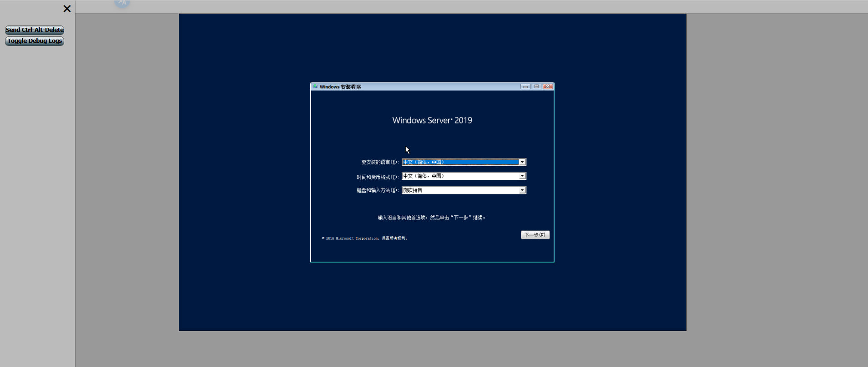Click the Windows Server 2019 heading text

pyautogui.click(x=432, y=120)
